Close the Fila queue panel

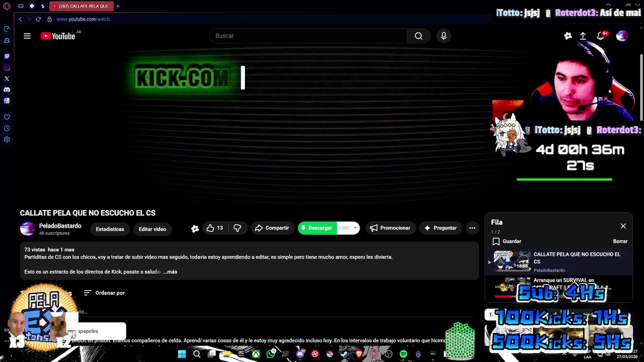623,226
